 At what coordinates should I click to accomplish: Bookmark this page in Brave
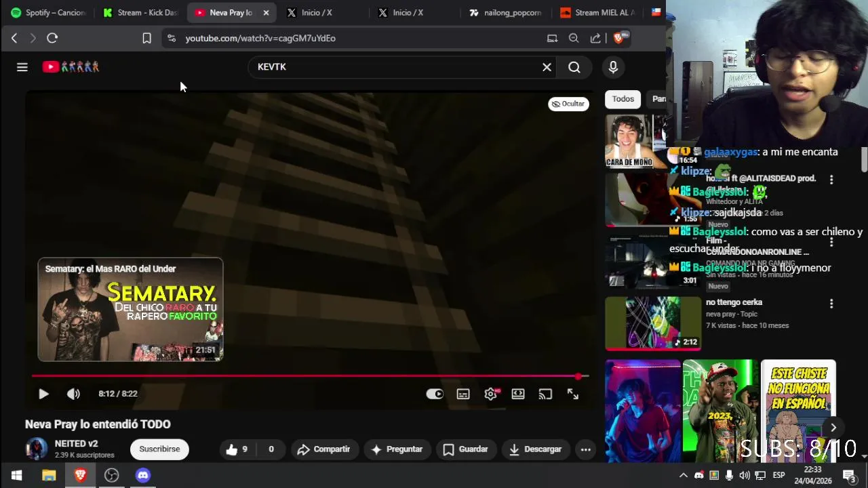tap(146, 39)
